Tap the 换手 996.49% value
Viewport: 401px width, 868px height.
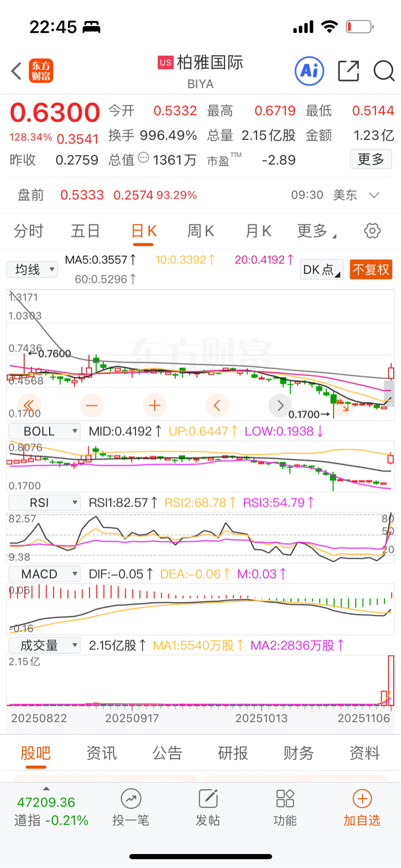coord(168,136)
